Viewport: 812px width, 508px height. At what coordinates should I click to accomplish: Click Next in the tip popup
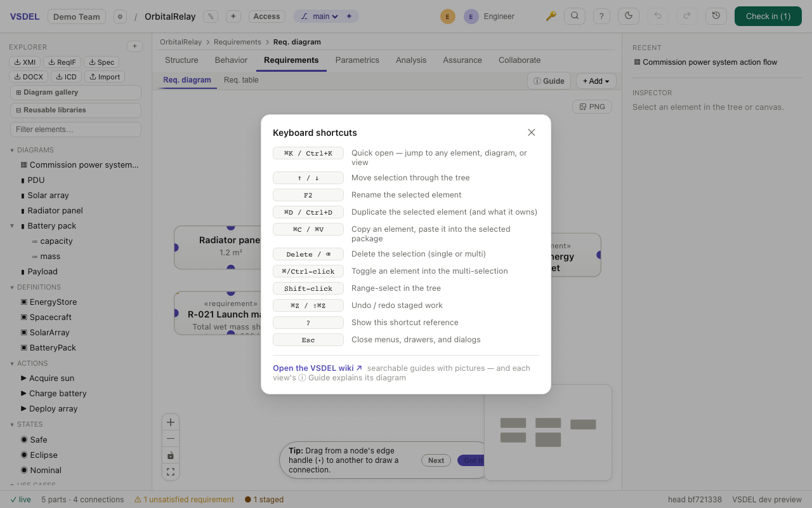[x=436, y=461]
